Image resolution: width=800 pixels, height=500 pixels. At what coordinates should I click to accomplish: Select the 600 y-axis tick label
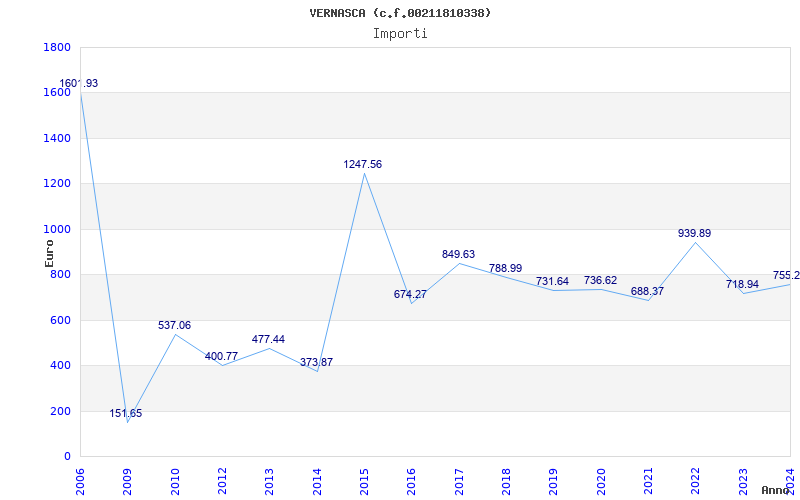pos(60,320)
